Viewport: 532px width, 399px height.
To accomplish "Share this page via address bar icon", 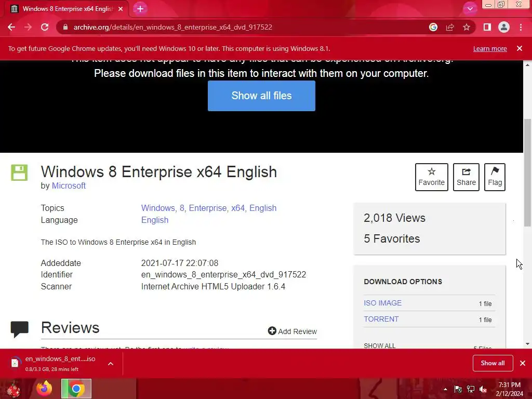I will coord(449,27).
